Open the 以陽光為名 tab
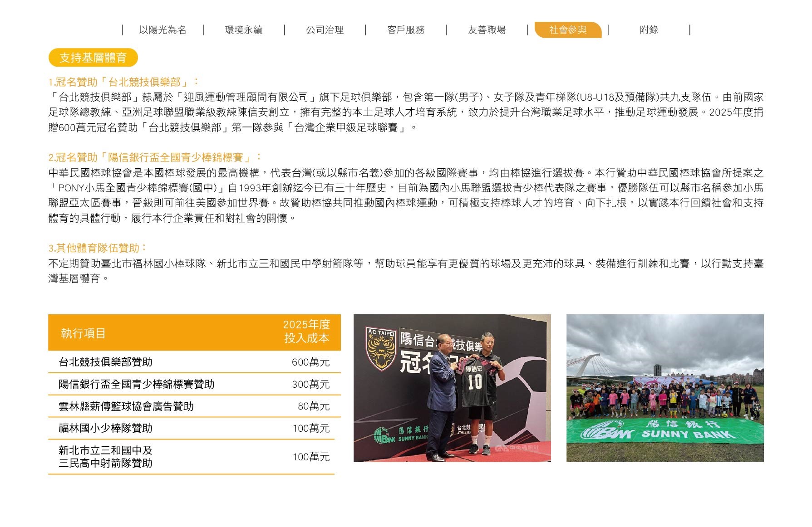The width and height of the screenshot is (812, 527). pyautogui.click(x=162, y=30)
